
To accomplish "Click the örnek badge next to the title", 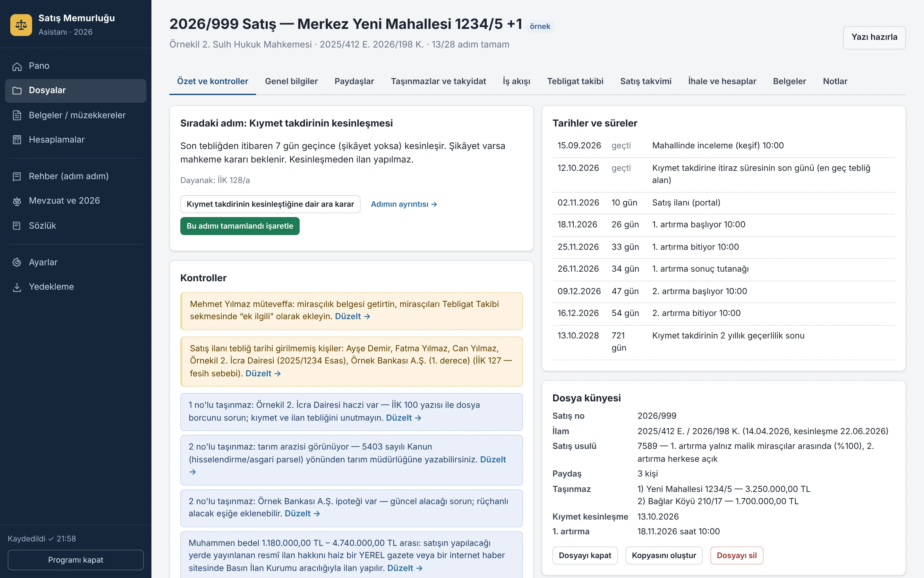I will click(x=540, y=26).
